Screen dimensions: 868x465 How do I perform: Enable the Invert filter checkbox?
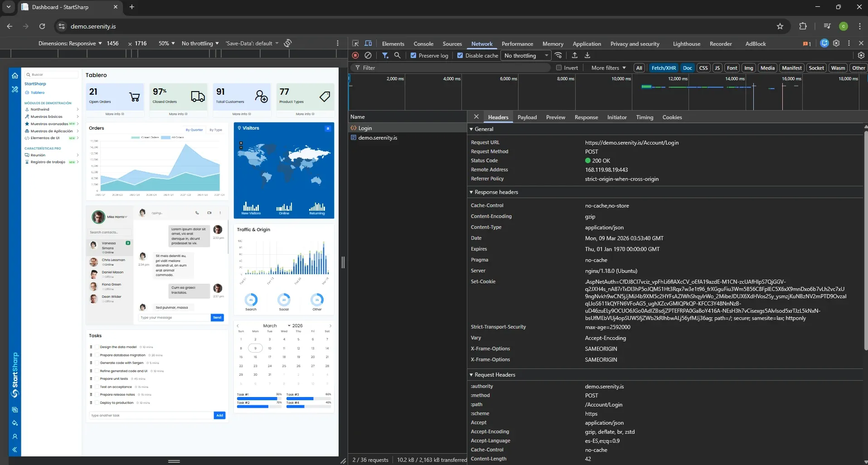[559, 68]
